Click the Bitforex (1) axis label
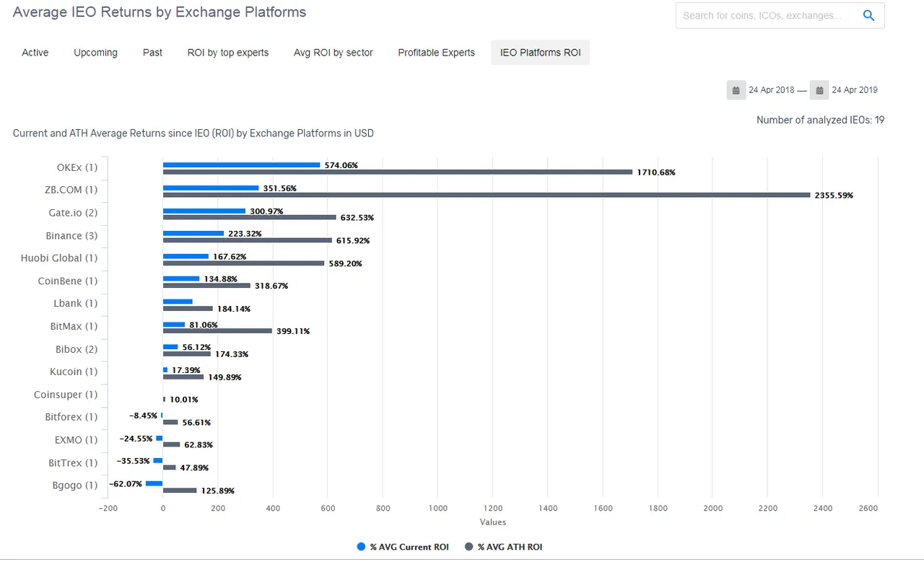Screen dimensions: 924x562 pyautogui.click(x=71, y=417)
